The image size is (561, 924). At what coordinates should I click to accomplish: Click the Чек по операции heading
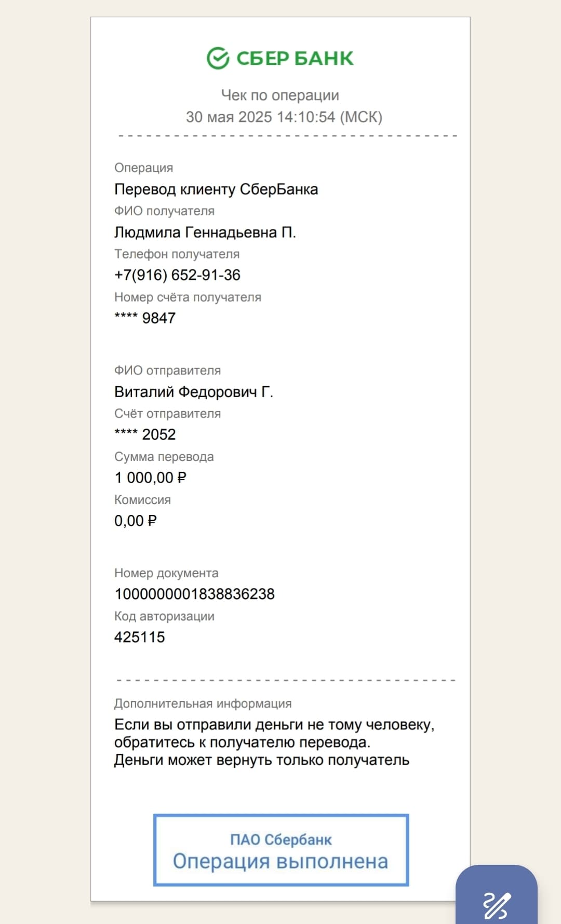pos(280,95)
